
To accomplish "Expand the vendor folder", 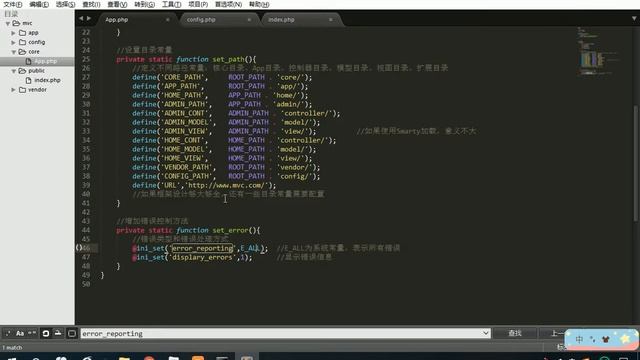I will tap(13, 90).
